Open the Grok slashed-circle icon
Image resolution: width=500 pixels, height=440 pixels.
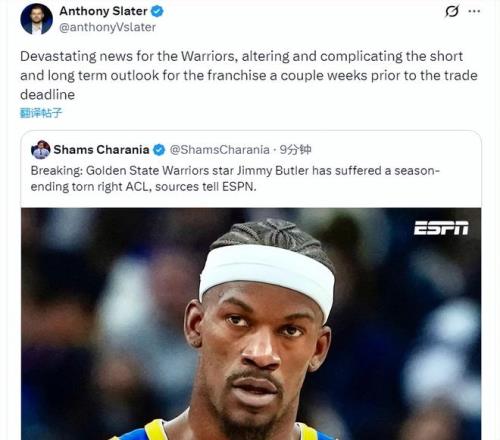(x=452, y=12)
